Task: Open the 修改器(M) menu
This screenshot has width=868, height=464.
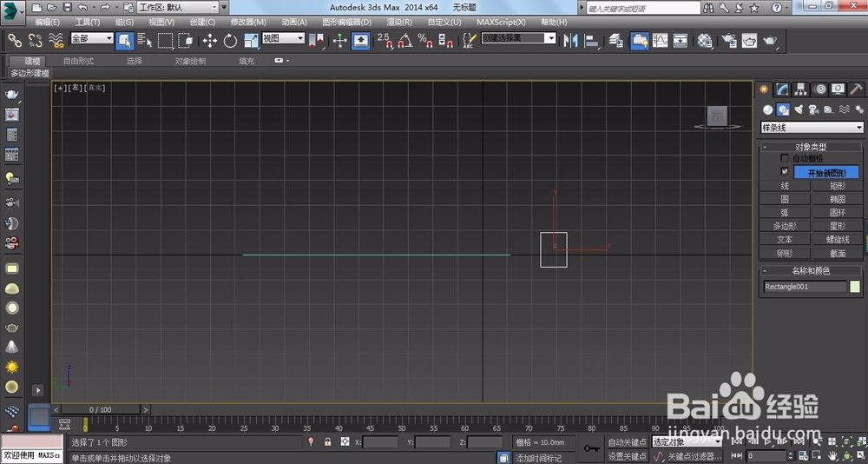Action: [x=248, y=23]
